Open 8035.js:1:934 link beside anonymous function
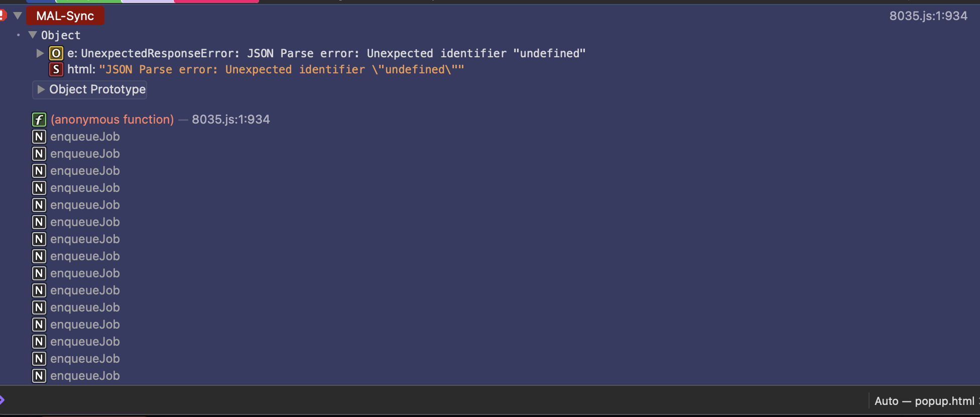This screenshot has height=417, width=980. [230, 120]
